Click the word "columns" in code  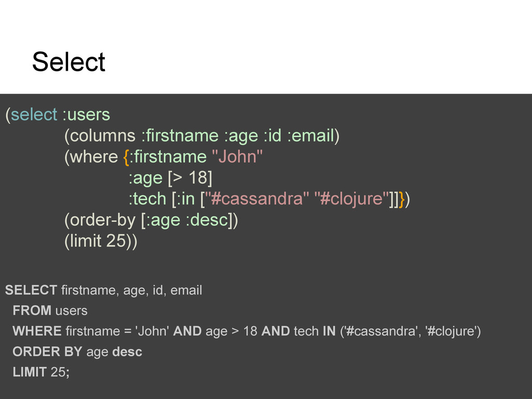pyautogui.click(x=103, y=136)
